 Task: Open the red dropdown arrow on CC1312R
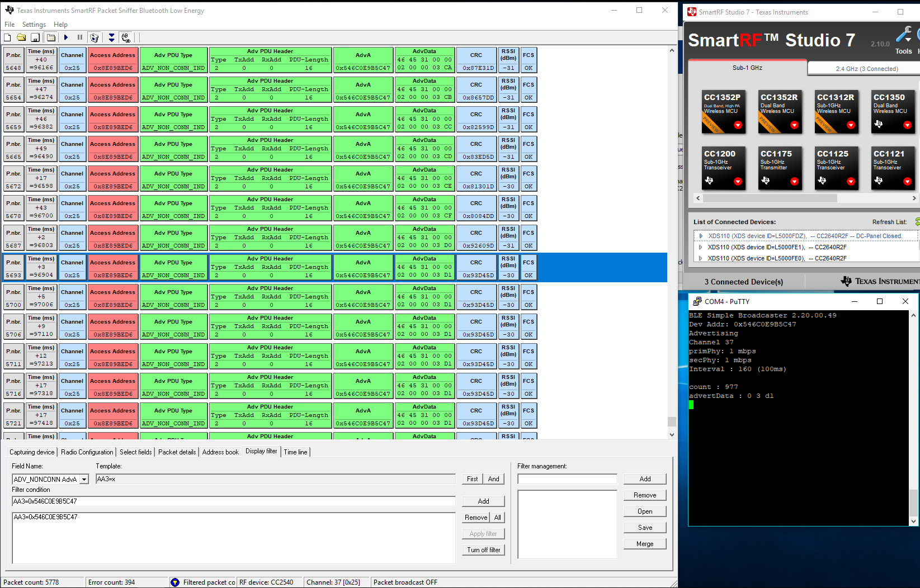[851, 125]
